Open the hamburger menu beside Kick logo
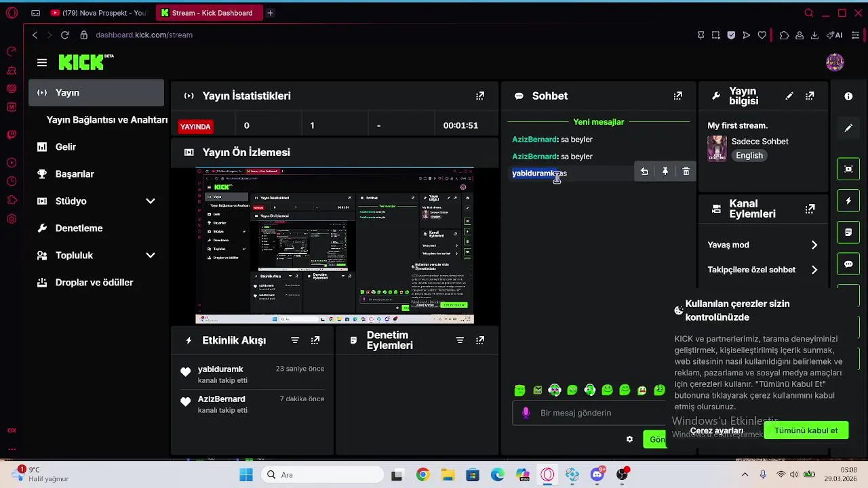The image size is (868, 488). click(42, 62)
